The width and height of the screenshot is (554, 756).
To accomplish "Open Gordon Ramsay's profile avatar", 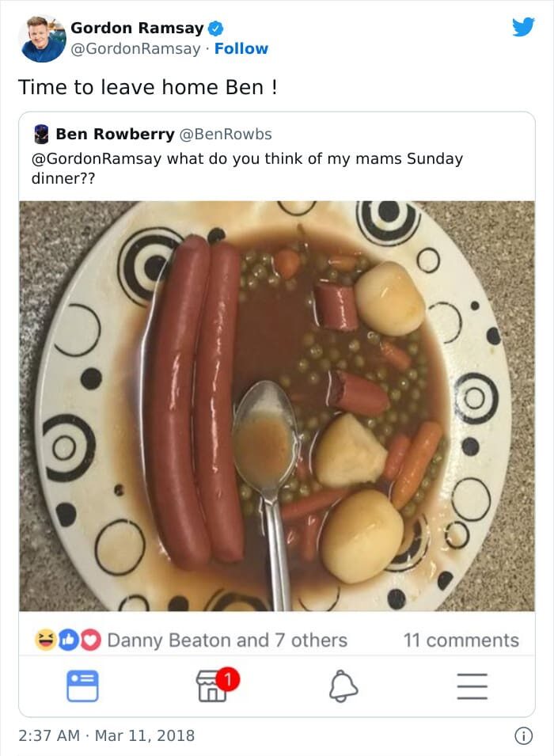I will pos(43,38).
